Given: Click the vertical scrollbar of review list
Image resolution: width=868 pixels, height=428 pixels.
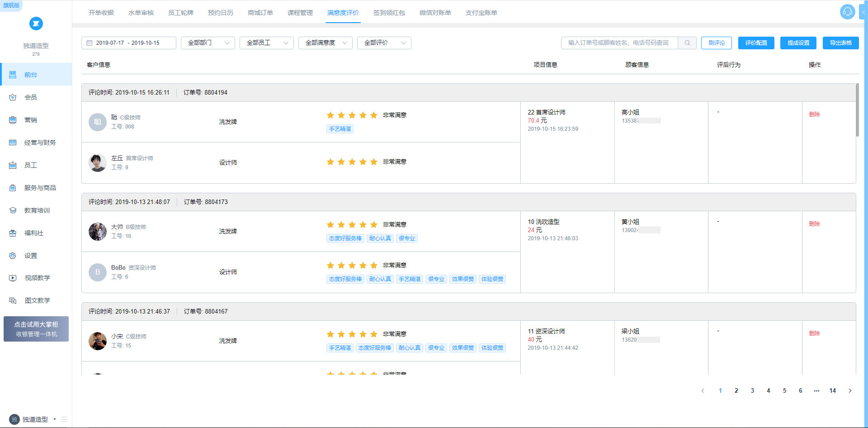Looking at the screenshot, I should point(857,110).
